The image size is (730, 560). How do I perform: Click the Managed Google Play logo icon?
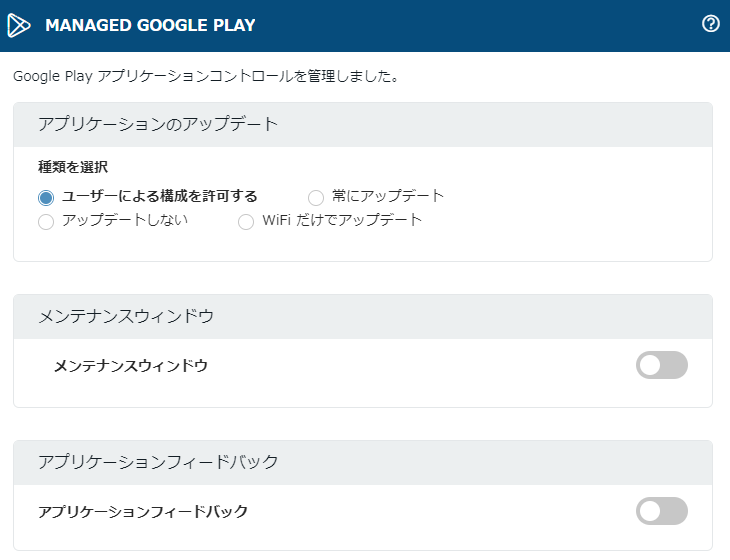click(19, 25)
